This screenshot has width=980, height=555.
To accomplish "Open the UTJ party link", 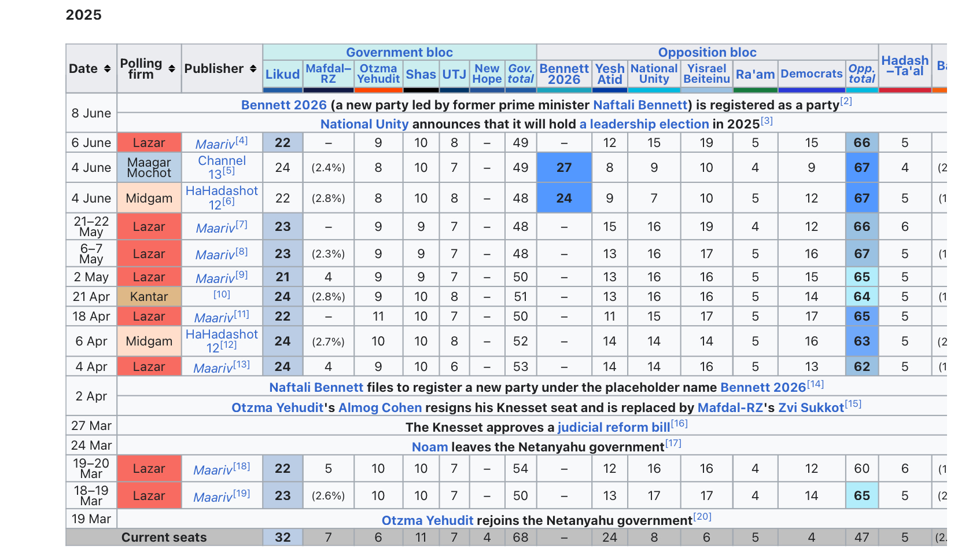I will coord(454,74).
